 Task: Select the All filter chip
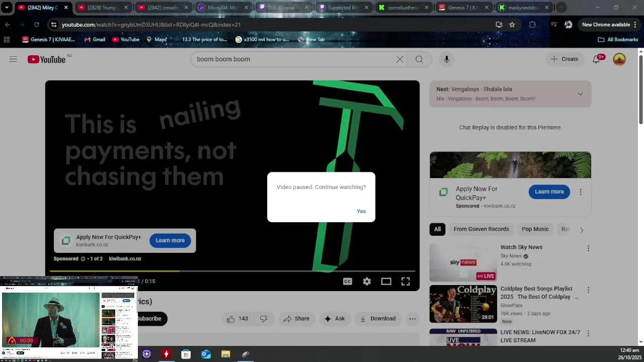point(437,229)
